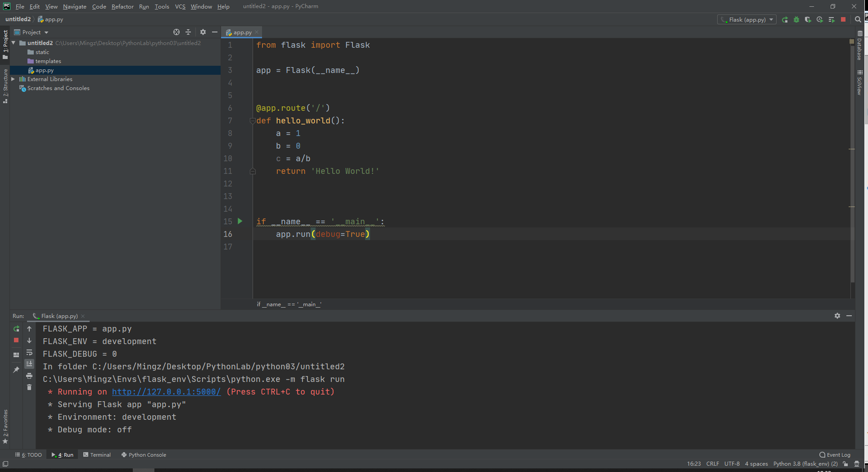This screenshot has width=868, height=472.
Task: Open the File menu
Action: coord(20,6)
